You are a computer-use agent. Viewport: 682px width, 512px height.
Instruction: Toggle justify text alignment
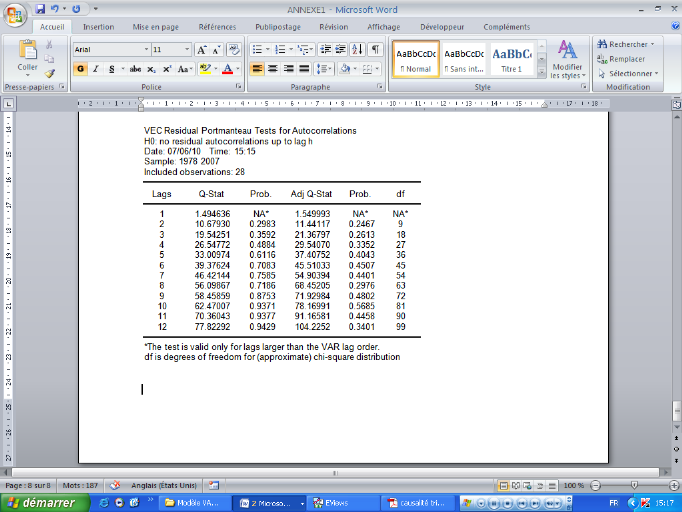305,69
